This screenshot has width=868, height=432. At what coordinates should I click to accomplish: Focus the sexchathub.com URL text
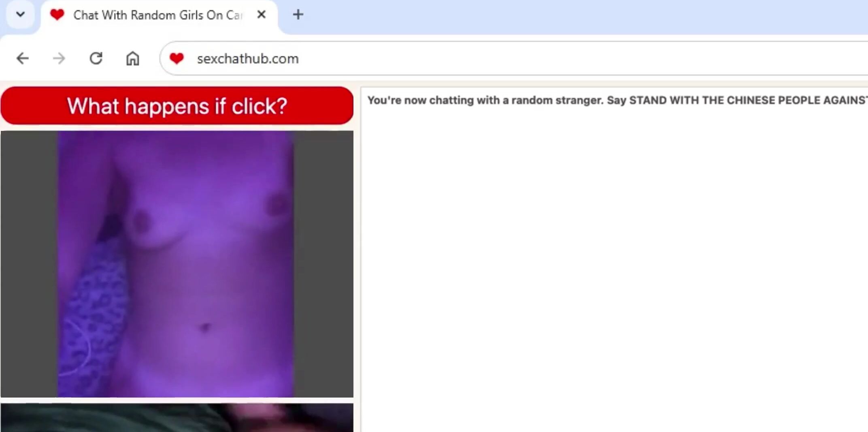pyautogui.click(x=248, y=58)
